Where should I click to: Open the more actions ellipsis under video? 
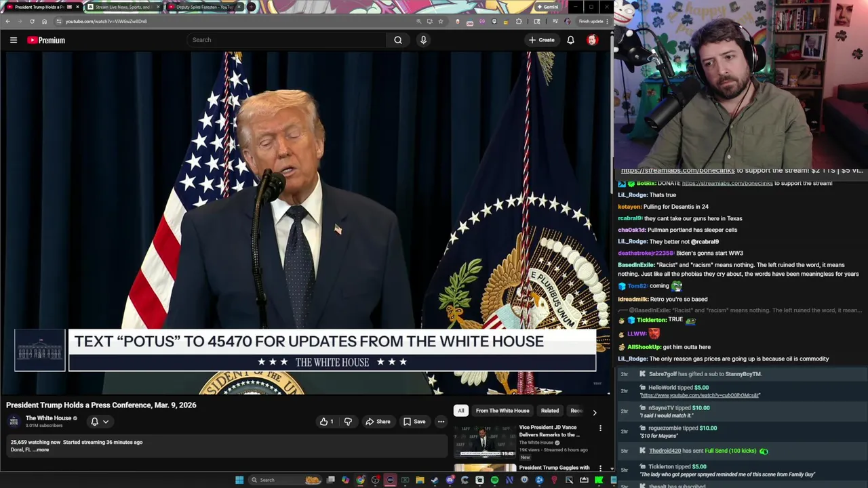[x=441, y=422]
